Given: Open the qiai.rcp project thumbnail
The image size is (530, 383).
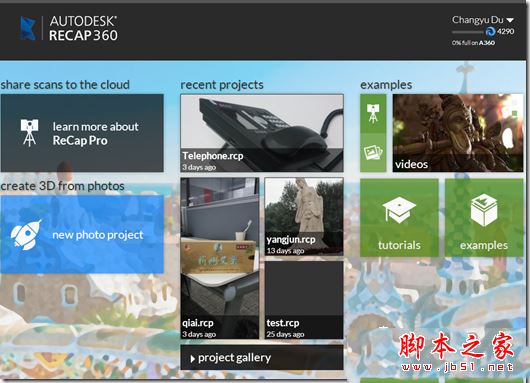Looking at the screenshot, I should coord(220,259).
